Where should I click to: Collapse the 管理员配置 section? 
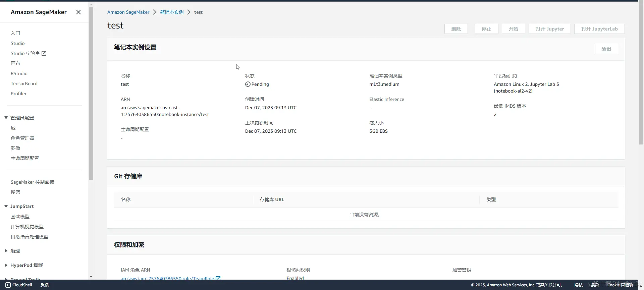tap(6, 118)
